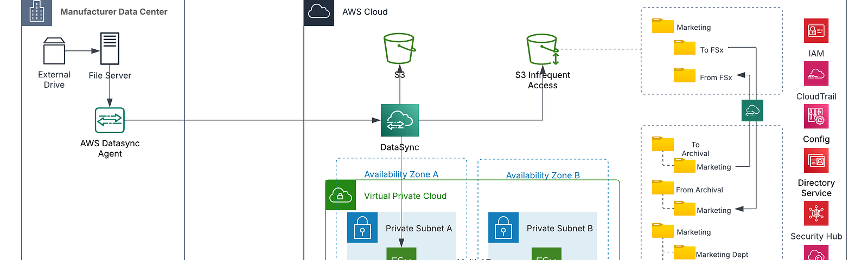This screenshot has height=260, width=868.
Task: Click the Availability Zone A label
Action: [x=401, y=174]
